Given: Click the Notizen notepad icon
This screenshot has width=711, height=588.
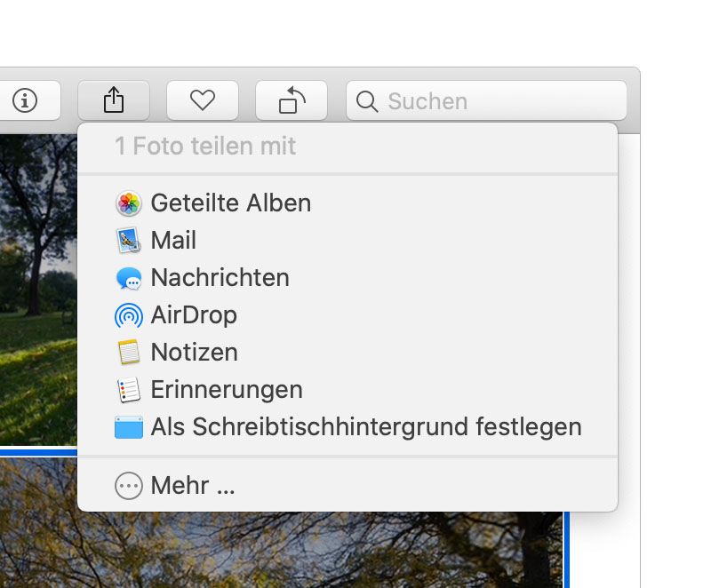Looking at the screenshot, I should tap(129, 353).
